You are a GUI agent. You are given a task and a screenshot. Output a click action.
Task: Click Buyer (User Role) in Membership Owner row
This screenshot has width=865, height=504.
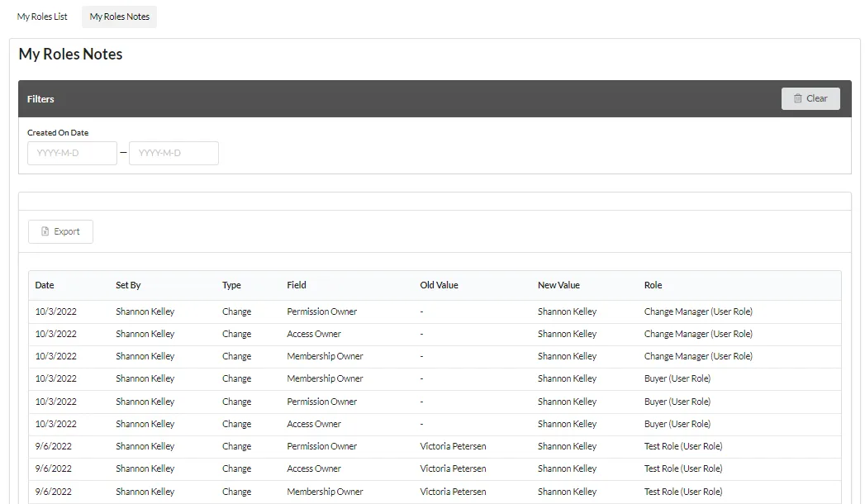click(x=677, y=379)
